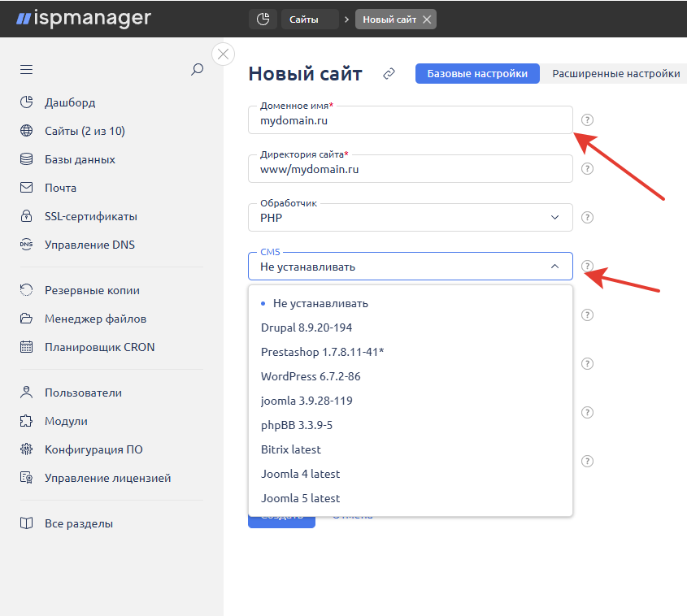
Task: Go to Планировщик CRON
Action: coord(99,347)
